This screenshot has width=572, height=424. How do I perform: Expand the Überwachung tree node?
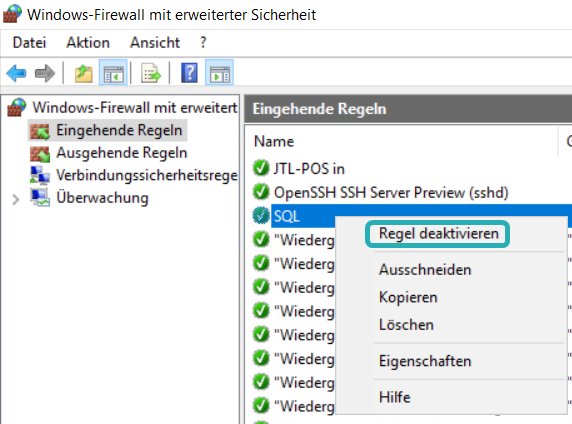(x=16, y=200)
